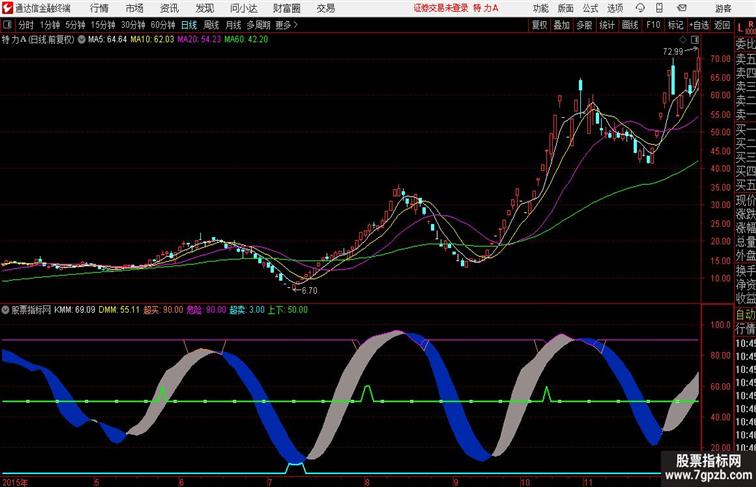Click the 证券交易未登录 status link
756x487 pixels.
(x=441, y=8)
